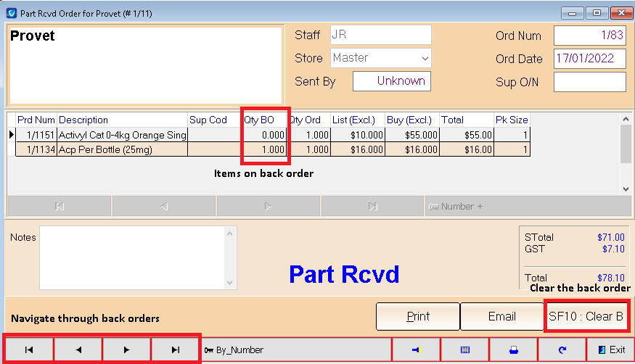Click the printer icon in bottom toolbar
635x364 pixels.
click(x=514, y=349)
